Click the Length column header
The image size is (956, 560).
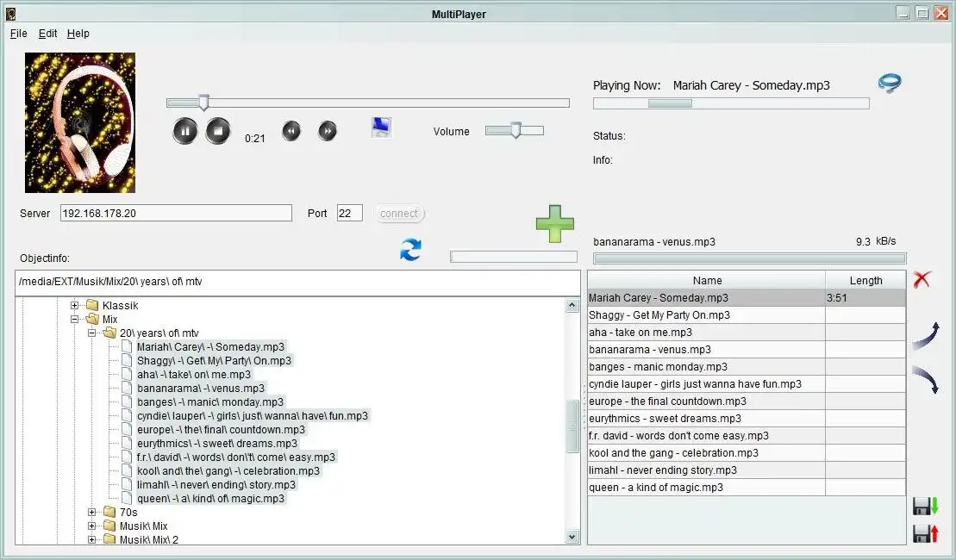click(x=865, y=280)
